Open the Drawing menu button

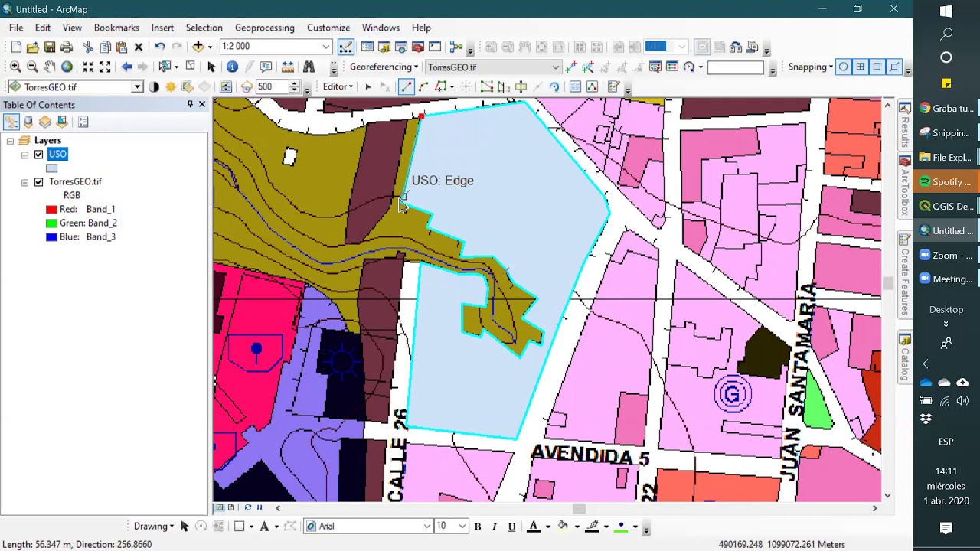tap(154, 527)
